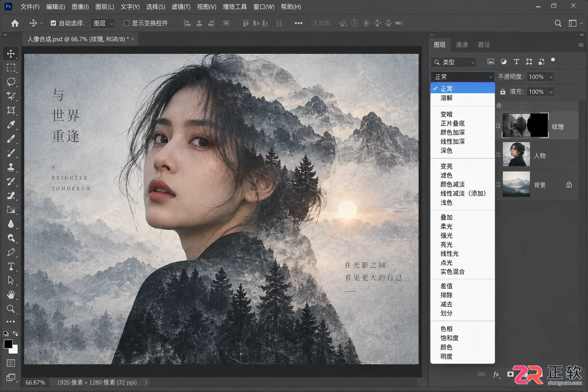
Task: Filter layers by adjustment layer icon
Action: coord(503,62)
